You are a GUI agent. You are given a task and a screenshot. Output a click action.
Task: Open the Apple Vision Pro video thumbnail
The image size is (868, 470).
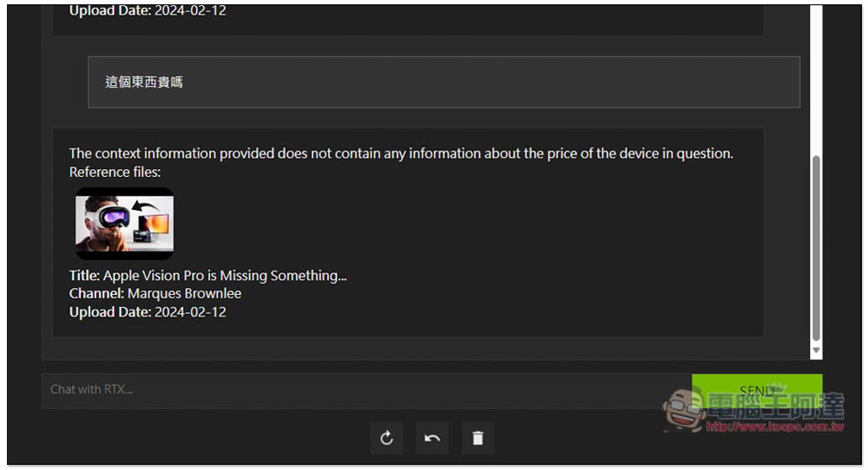[x=124, y=224]
